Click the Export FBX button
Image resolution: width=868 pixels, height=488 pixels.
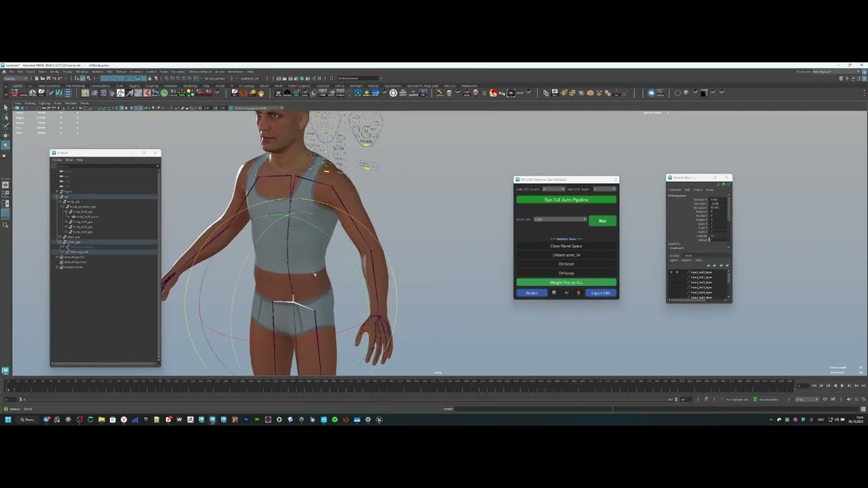coord(601,293)
